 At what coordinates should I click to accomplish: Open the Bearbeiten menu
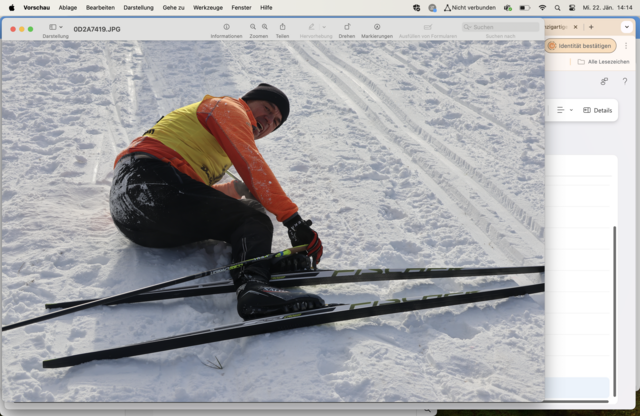(x=100, y=7)
